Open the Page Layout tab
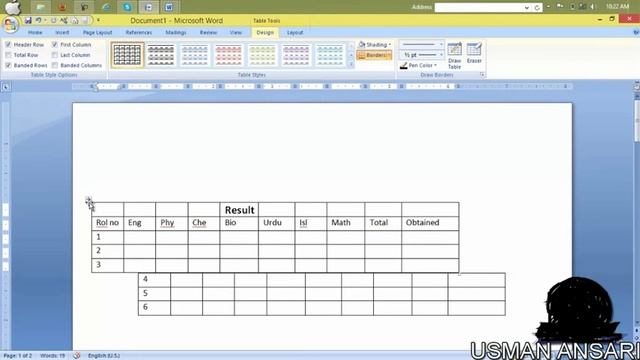Viewport: 640px width, 360px height. click(97, 32)
